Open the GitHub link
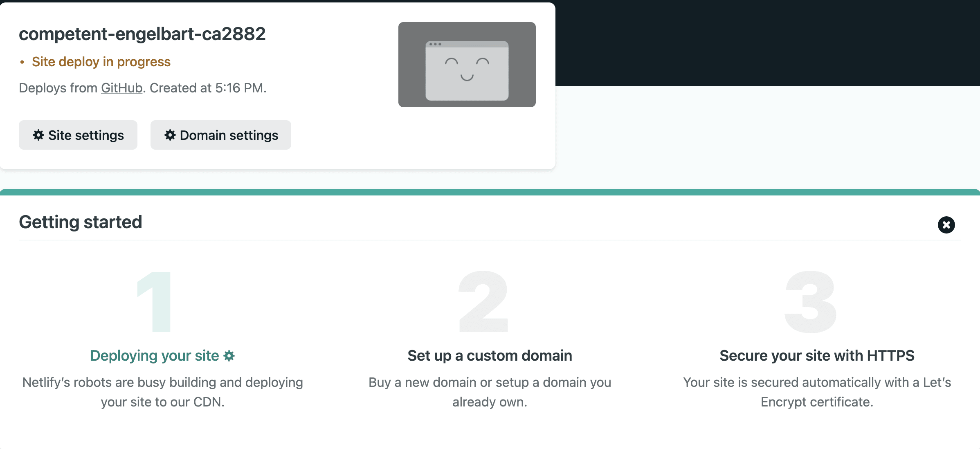Viewport: 980px width, 449px height. pyautogui.click(x=121, y=88)
